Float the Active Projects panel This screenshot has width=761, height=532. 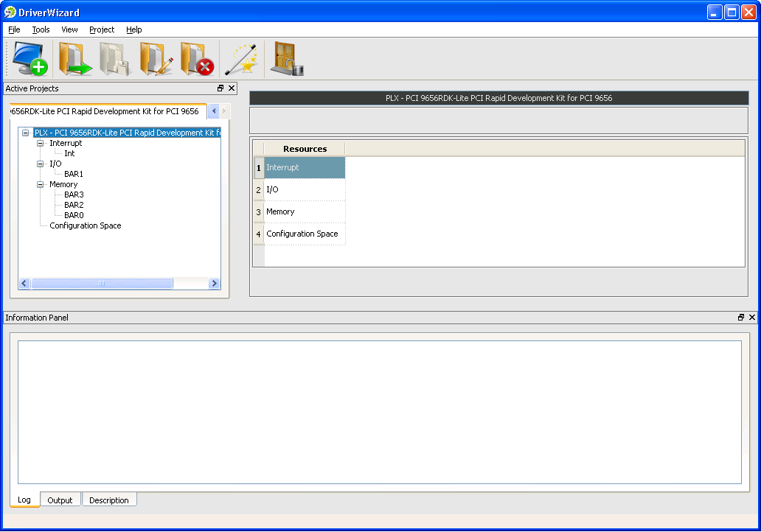point(220,88)
